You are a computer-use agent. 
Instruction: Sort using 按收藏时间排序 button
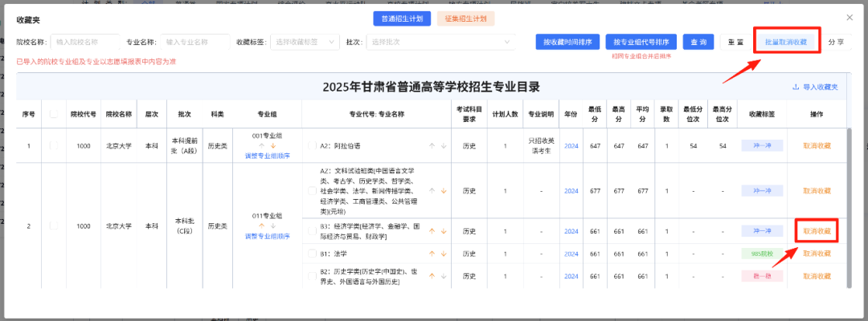(567, 42)
